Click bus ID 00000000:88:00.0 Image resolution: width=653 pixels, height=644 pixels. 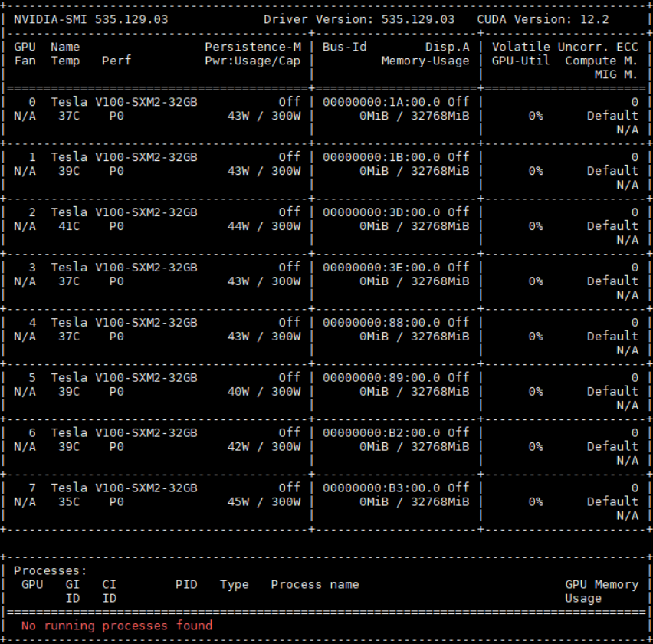pyautogui.click(x=381, y=323)
